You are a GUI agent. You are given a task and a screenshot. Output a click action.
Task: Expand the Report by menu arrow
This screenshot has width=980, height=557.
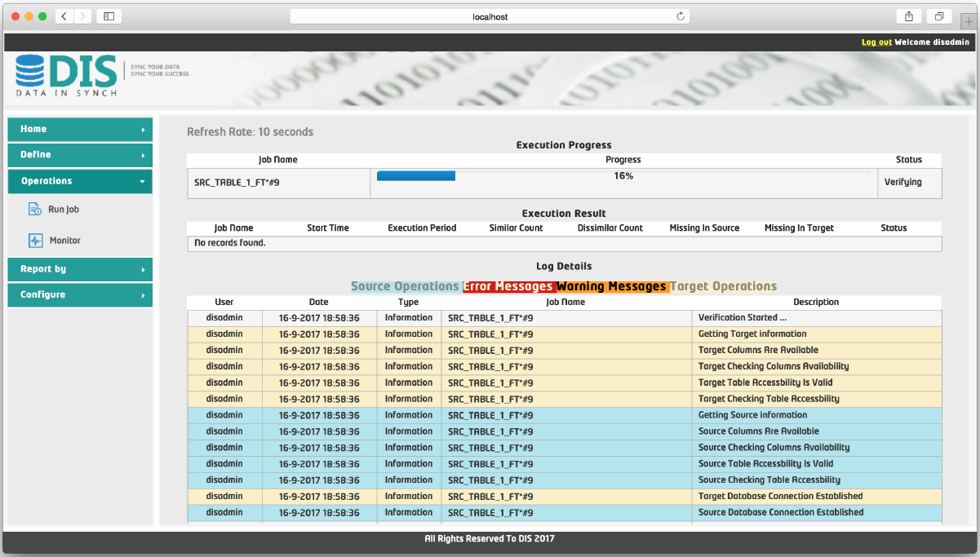(x=143, y=269)
